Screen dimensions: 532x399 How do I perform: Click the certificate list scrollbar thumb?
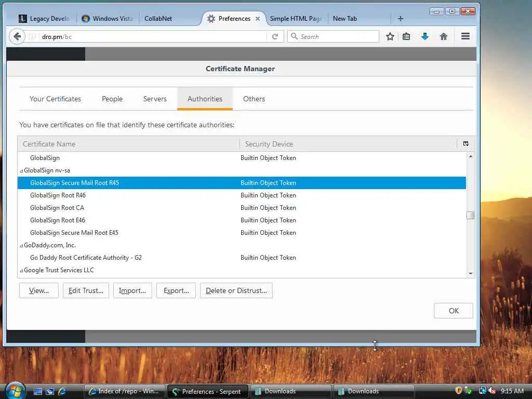click(x=470, y=216)
